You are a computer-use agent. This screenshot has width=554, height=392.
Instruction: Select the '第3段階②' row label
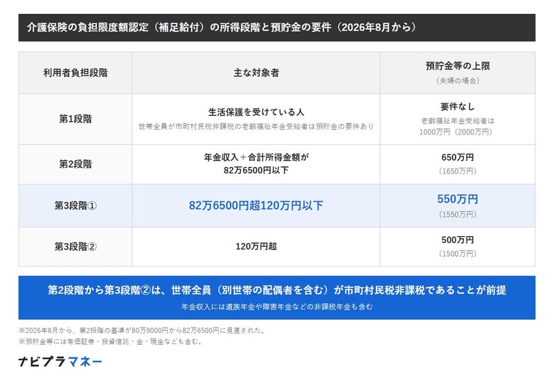point(75,247)
